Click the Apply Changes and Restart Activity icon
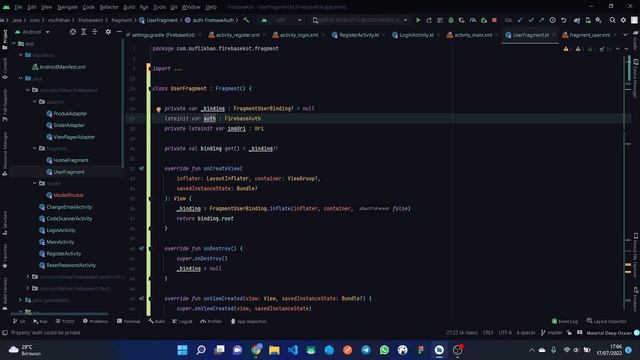The width and height of the screenshot is (640, 360). [429, 20]
